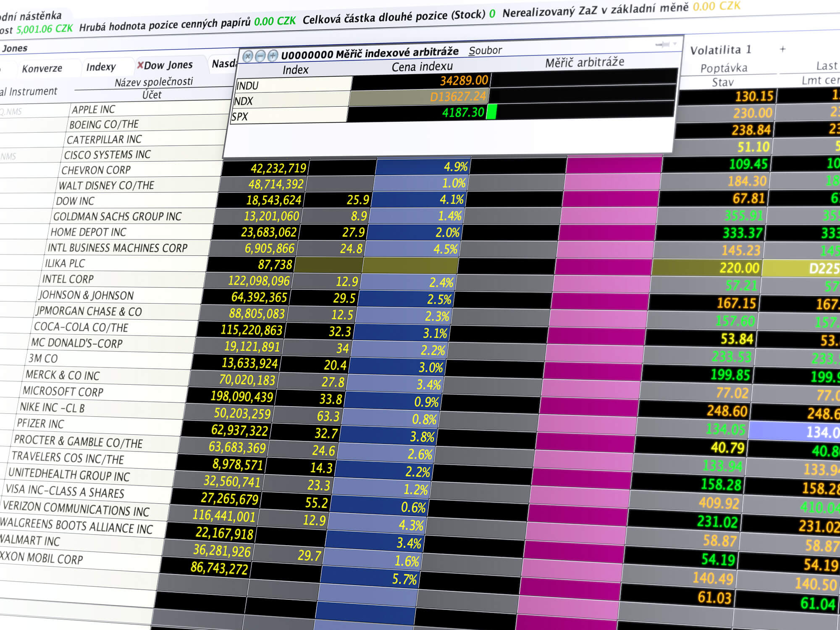Open dropdown arrow beside the pin icon
Viewport: 840px width, 630px height.
click(675, 44)
